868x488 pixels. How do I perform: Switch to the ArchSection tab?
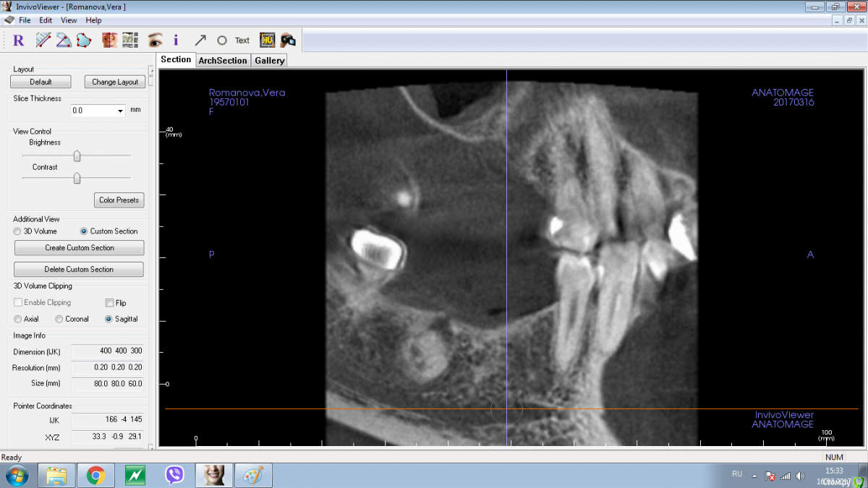click(223, 61)
